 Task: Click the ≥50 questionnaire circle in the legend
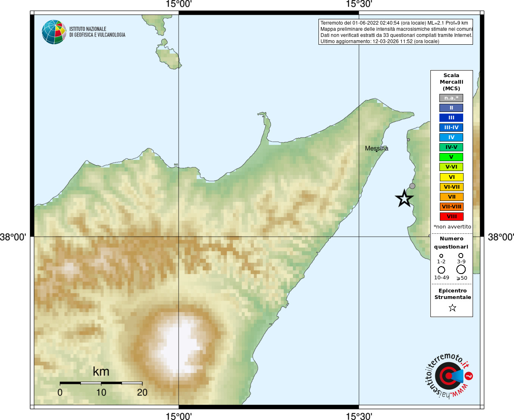[x=461, y=269]
